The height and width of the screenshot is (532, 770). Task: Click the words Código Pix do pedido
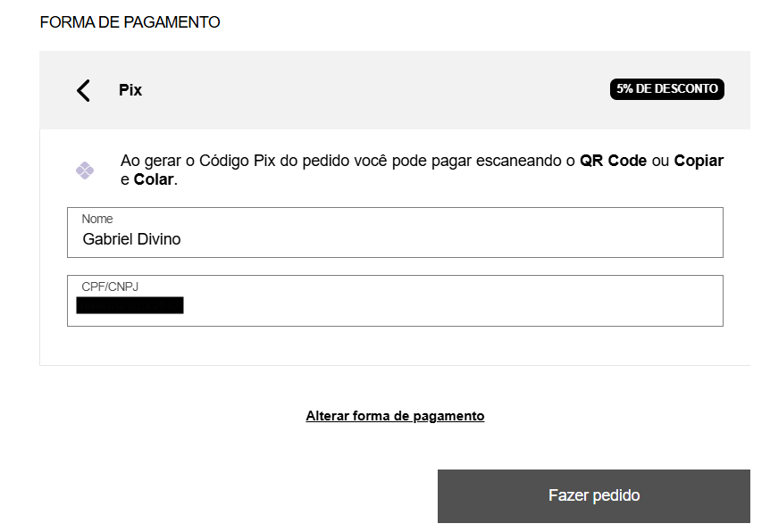pyautogui.click(x=273, y=161)
